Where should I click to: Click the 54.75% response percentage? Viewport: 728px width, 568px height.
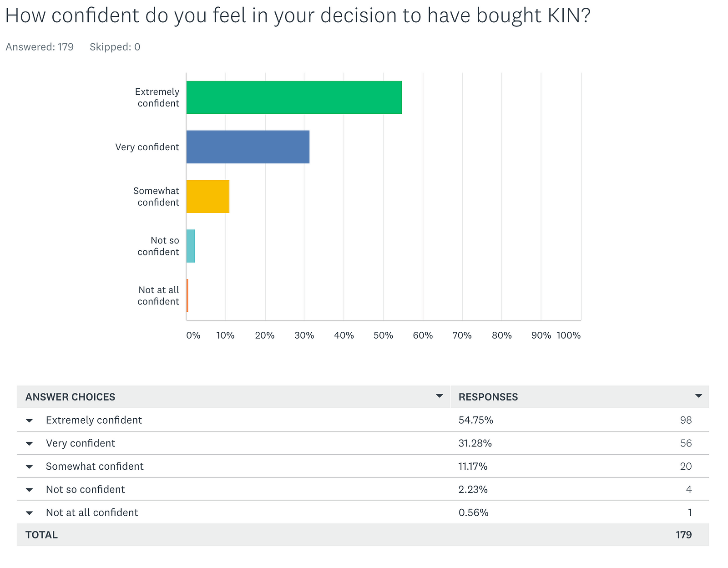475,420
